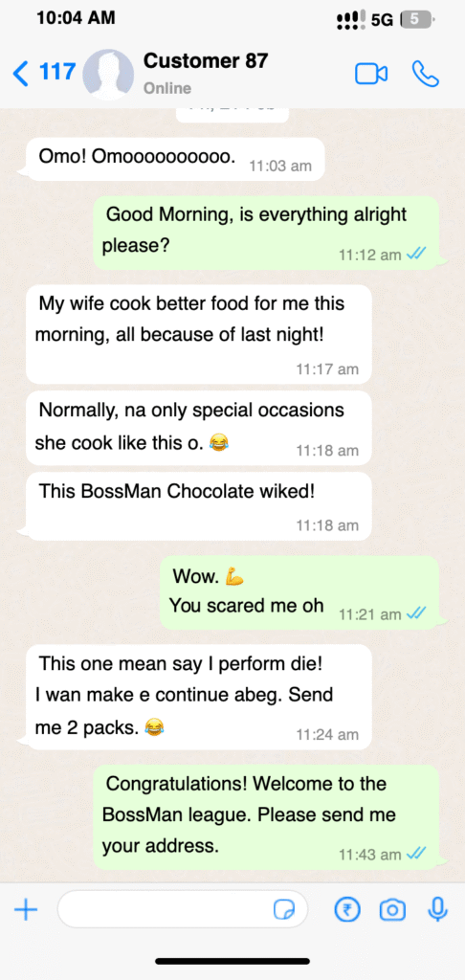Tap the battery indicator in status bar
Image resolution: width=465 pixels, height=980 pixels.
tap(416, 20)
